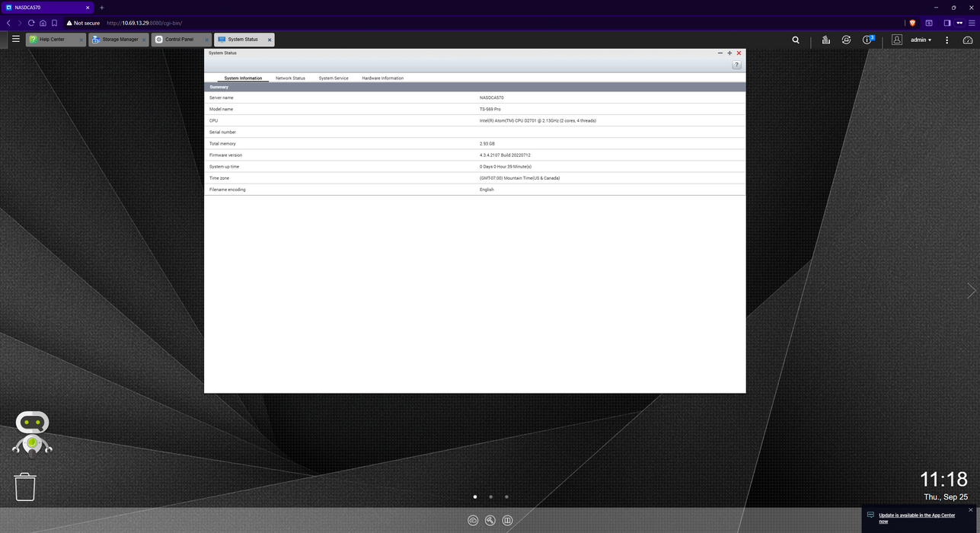Viewport: 980px width, 533px height.
Task: Open the Network Status tab
Action: [x=290, y=78]
